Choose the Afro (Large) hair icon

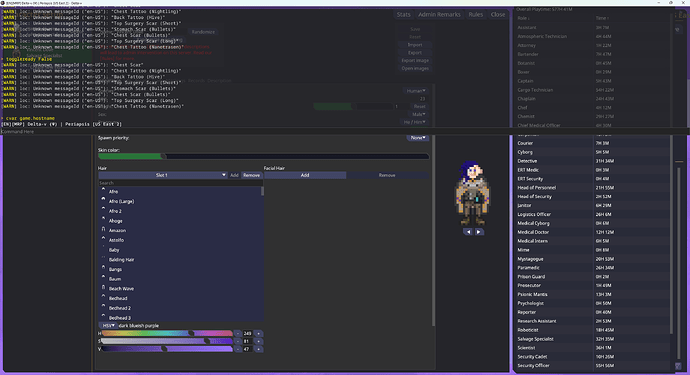[103, 200]
